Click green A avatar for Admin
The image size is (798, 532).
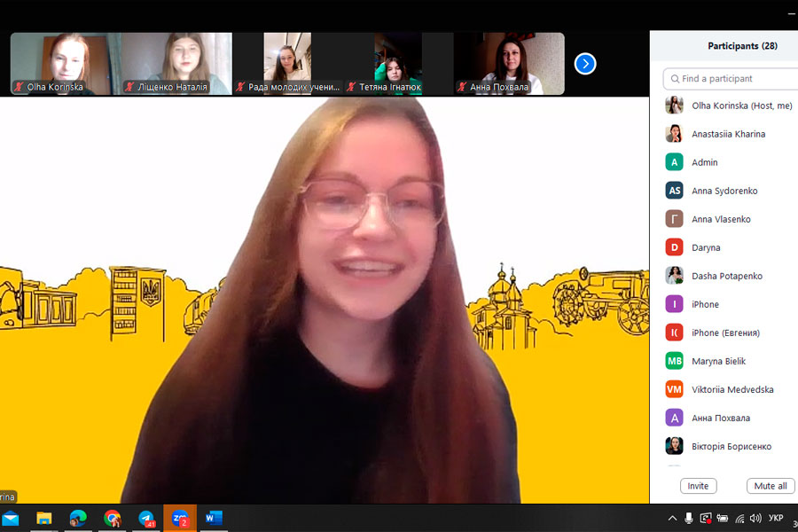click(x=675, y=162)
